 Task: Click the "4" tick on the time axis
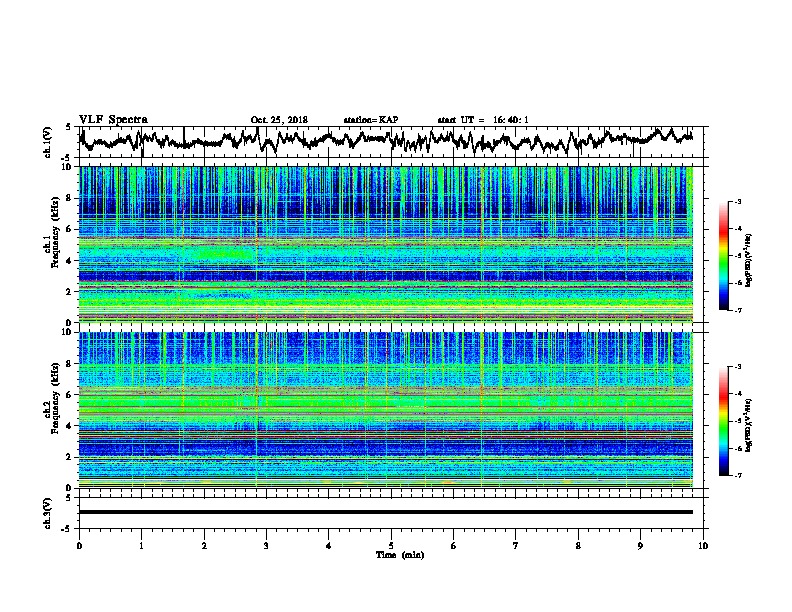tap(329, 546)
